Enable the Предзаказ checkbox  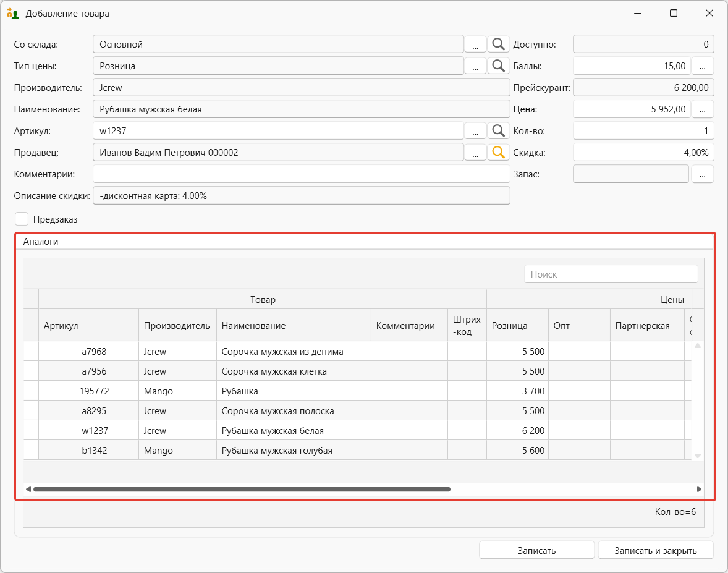click(22, 219)
